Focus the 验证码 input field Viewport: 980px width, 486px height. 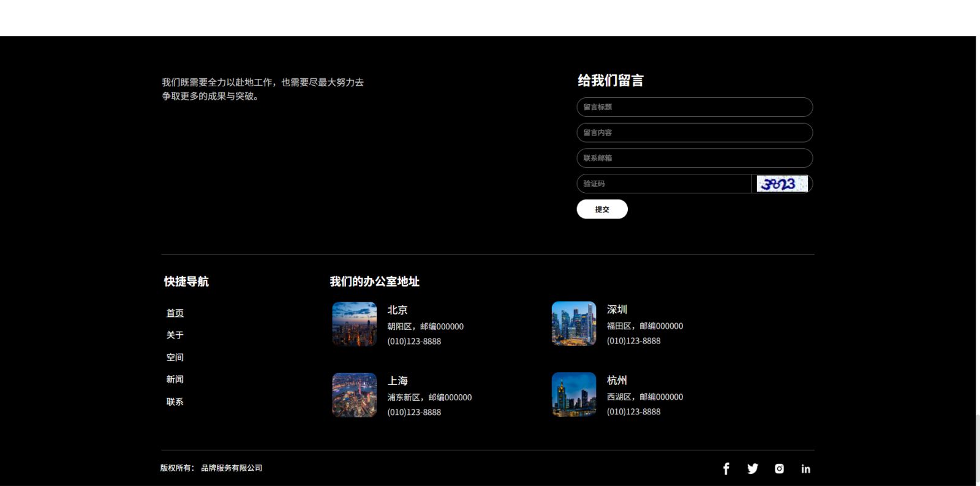pos(664,184)
